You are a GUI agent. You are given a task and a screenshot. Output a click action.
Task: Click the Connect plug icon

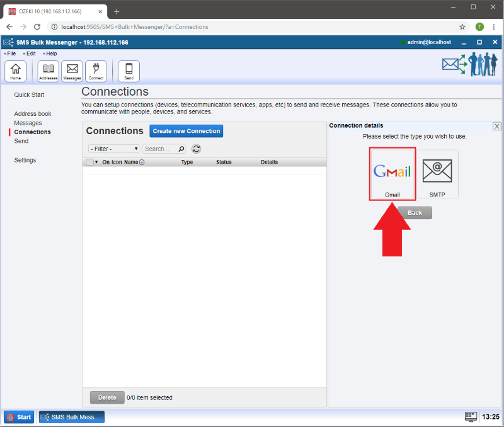coord(96,71)
